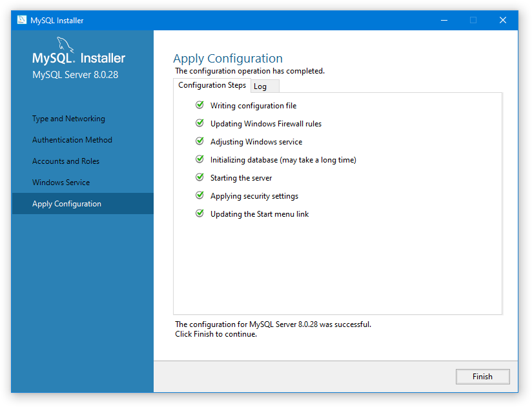Click green checkmark beside Starting the server
Screen dimensions: 532x407
[x=200, y=177]
